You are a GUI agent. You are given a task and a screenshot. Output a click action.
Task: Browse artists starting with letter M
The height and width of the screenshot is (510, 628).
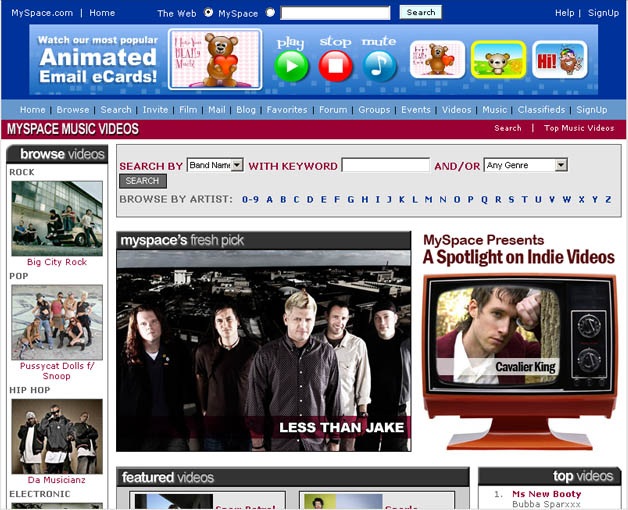(428, 199)
